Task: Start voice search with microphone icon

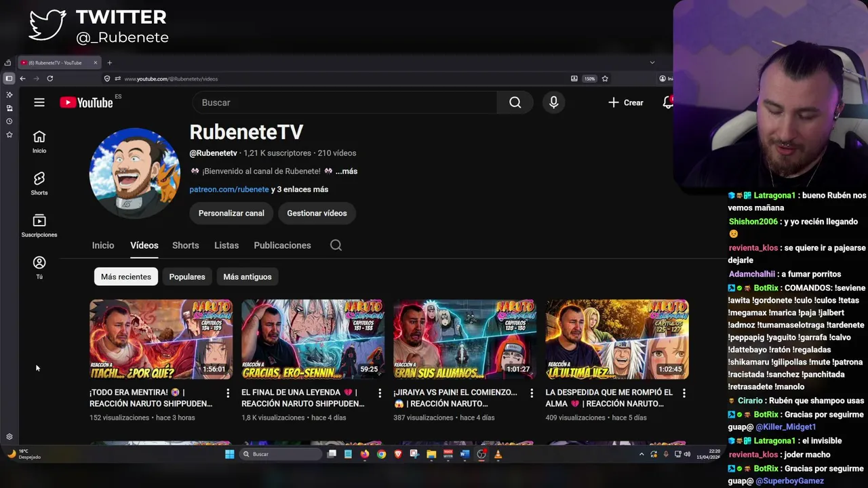Action: pyautogui.click(x=553, y=102)
